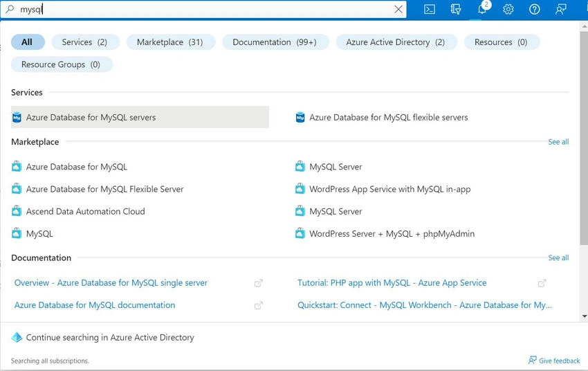Image resolution: width=588 pixels, height=371 pixels.
Task: Clear the search box with X
Action: click(x=398, y=10)
